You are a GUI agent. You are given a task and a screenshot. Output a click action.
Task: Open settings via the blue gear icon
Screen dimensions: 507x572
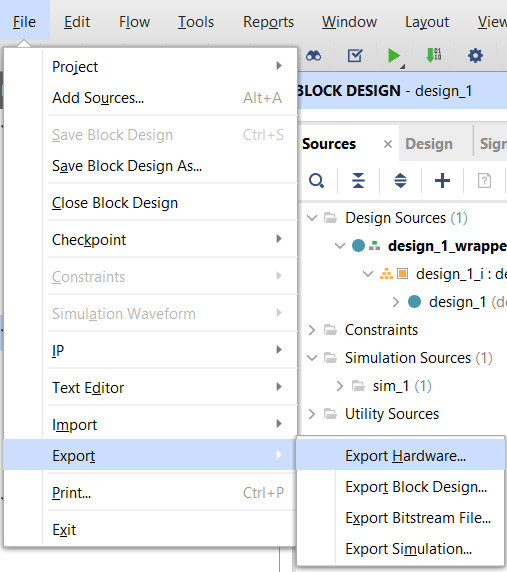click(475, 56)
